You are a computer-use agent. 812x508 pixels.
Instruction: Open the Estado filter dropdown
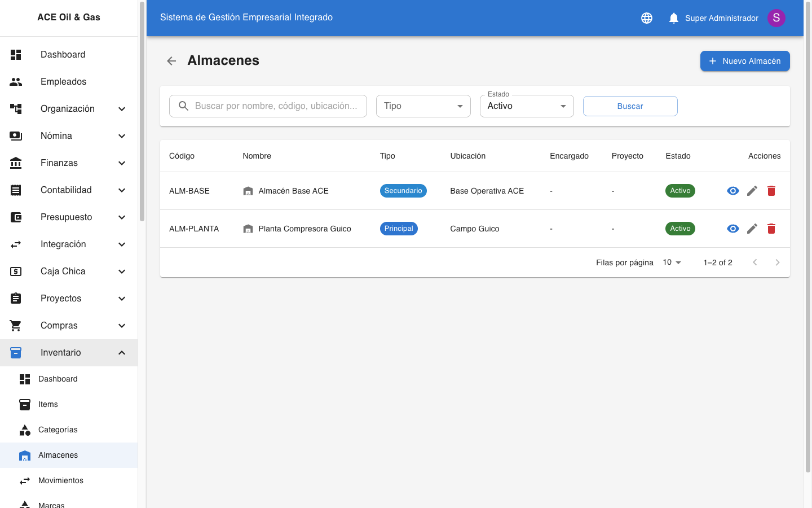click(526, 106)
